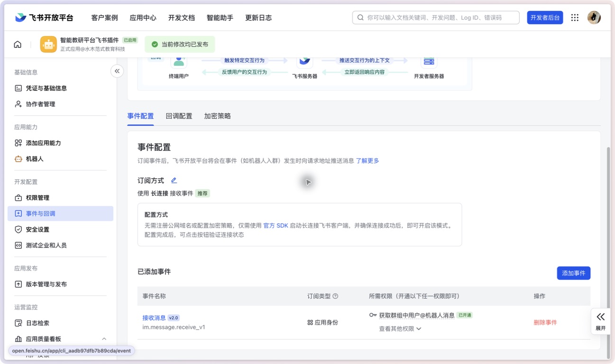This screenshot has width=615, height=364.
Task: Click the 添加应用能力 grid icon
Action: point(18,143)
